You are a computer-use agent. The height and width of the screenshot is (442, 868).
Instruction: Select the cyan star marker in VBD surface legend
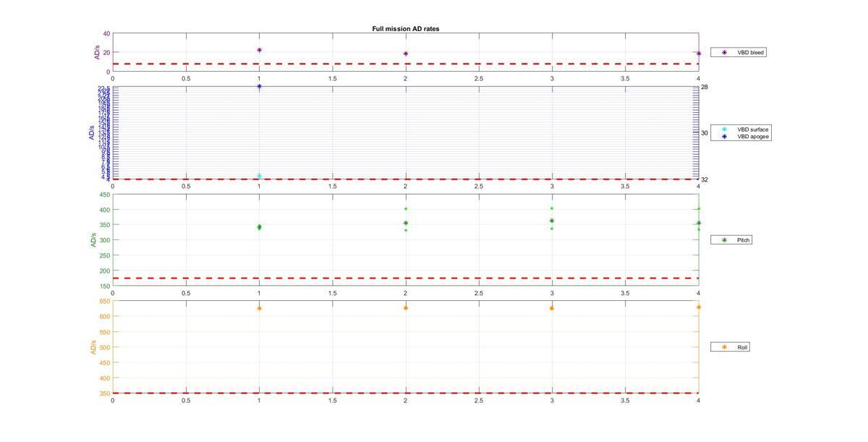click(724, 129)
